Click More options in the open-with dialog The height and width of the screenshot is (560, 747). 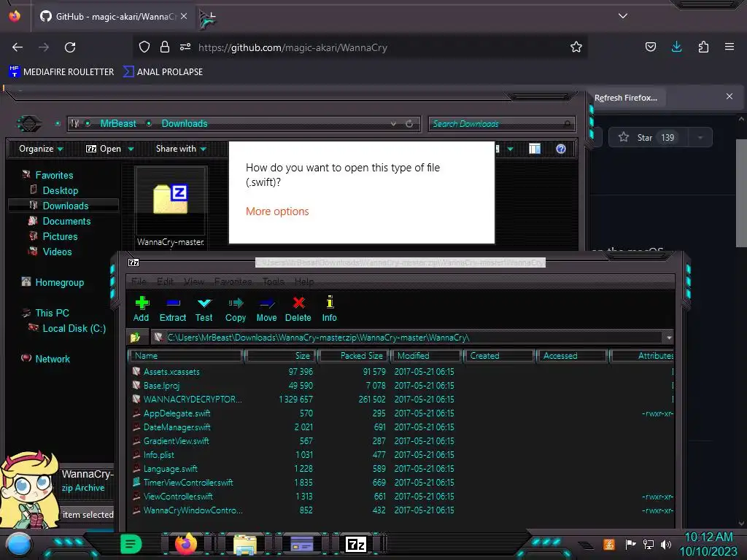click(x=277, y=211)
